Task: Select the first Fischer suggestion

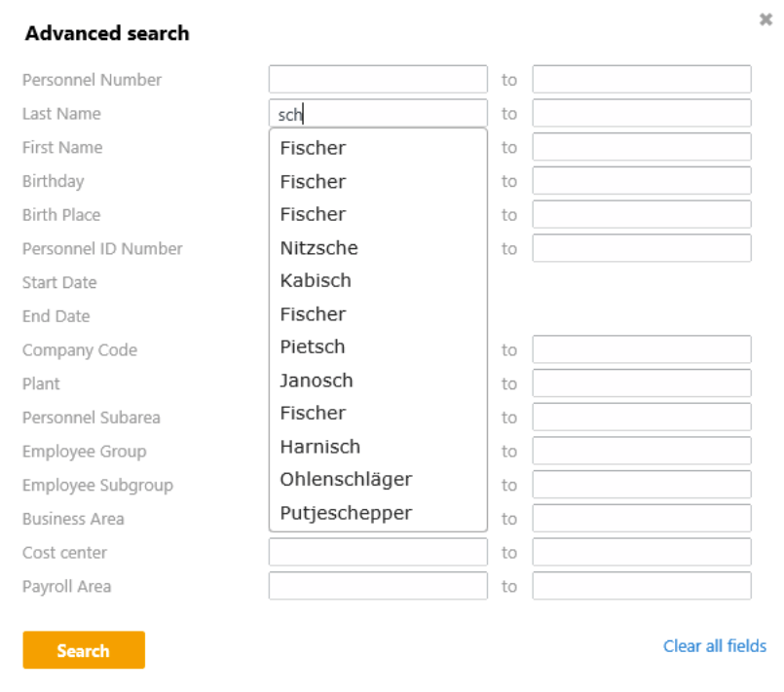Action: tap(313, 149)
